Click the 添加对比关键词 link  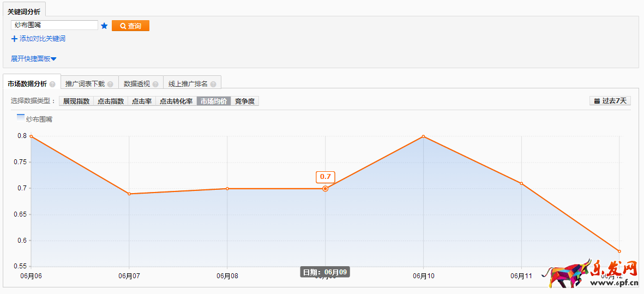click(x=43, y=39)
